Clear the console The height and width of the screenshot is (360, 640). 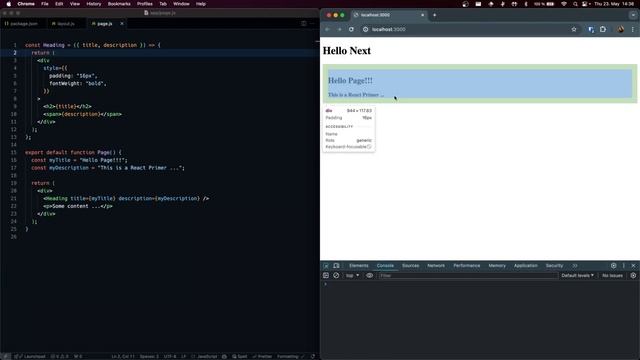336,276
